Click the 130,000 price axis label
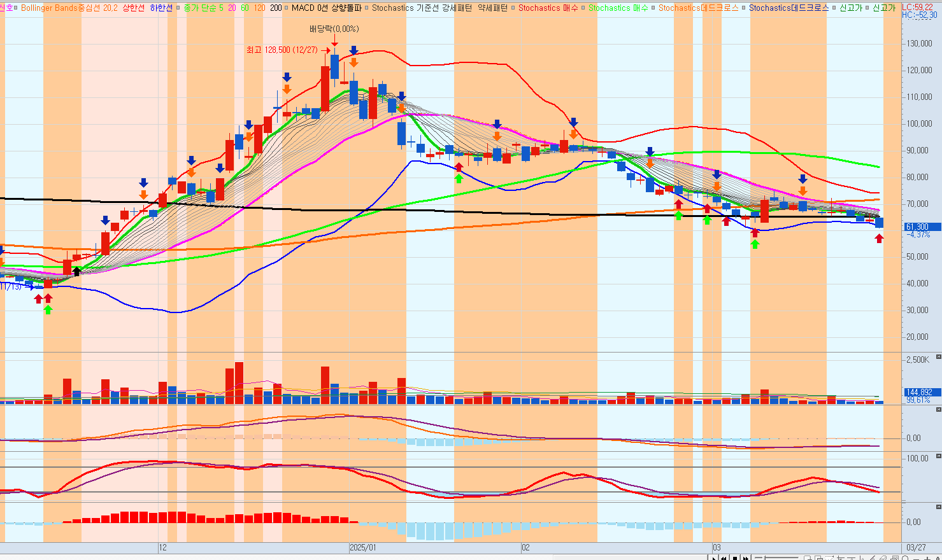This screenshot has width=942, height=560. click(x=920, y=43)
